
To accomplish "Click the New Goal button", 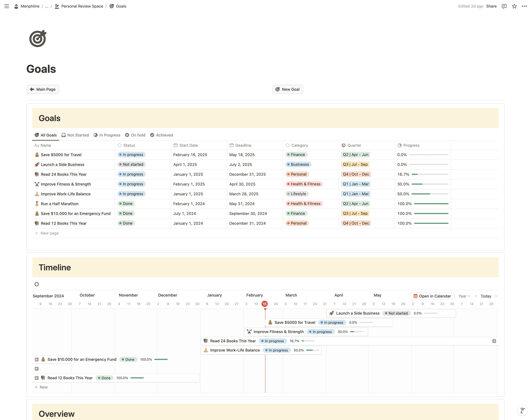I will 287,89.
